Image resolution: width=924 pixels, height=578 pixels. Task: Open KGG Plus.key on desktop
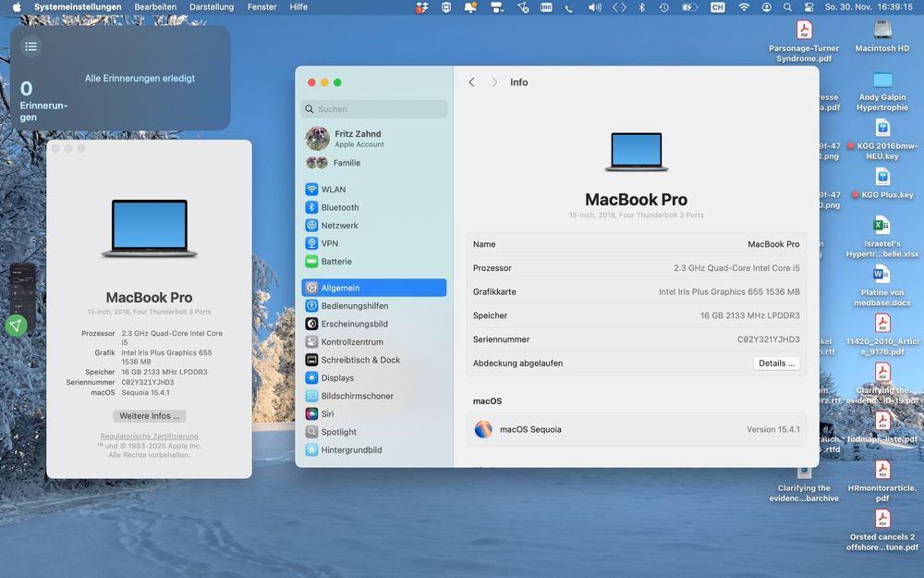tap(882, 183)
